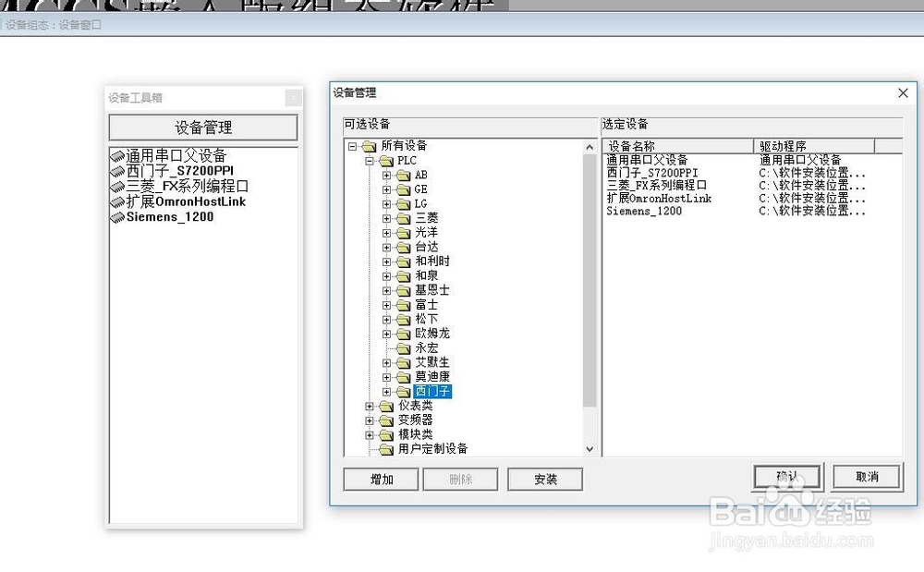Click the Siemens_1200 device icon in toolbox
Viewport: 924px width, 572px height.
click(x=118, y=217)
